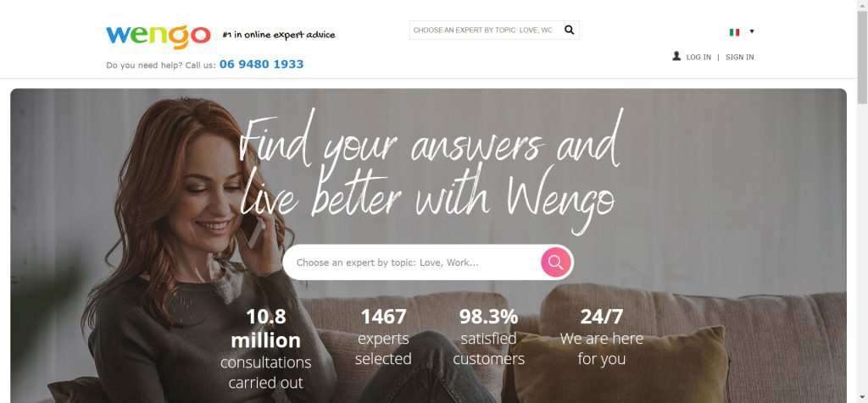The width and height of the screenshot is (868, 403).
Task: Click the 24/7 We are here statistic
Action: coord(602,337)
